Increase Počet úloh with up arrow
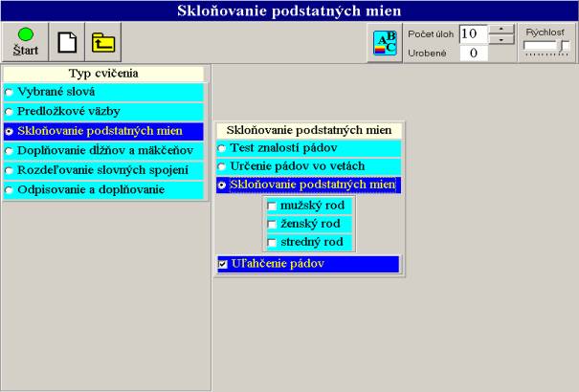The image size is (579, 392). [x=501, y=29]
